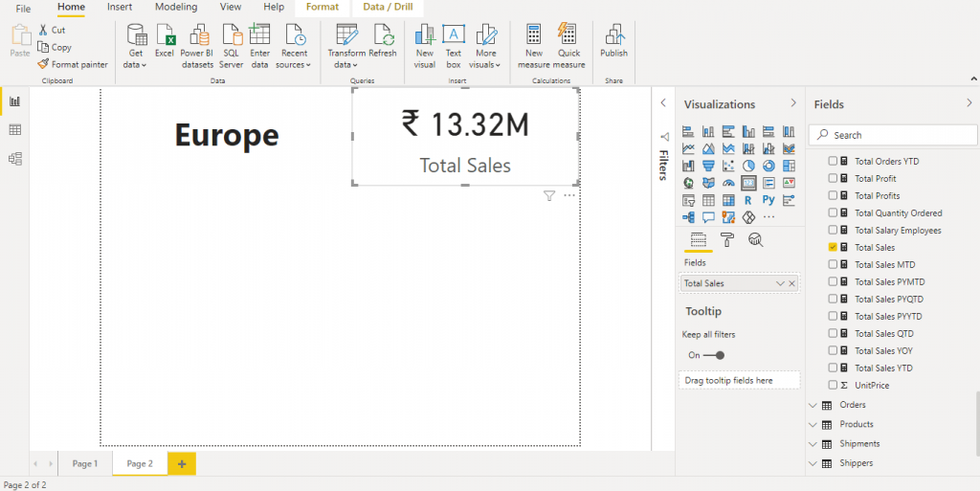
Task: Open Report view in left sidebar
Action: coord(15,101)
